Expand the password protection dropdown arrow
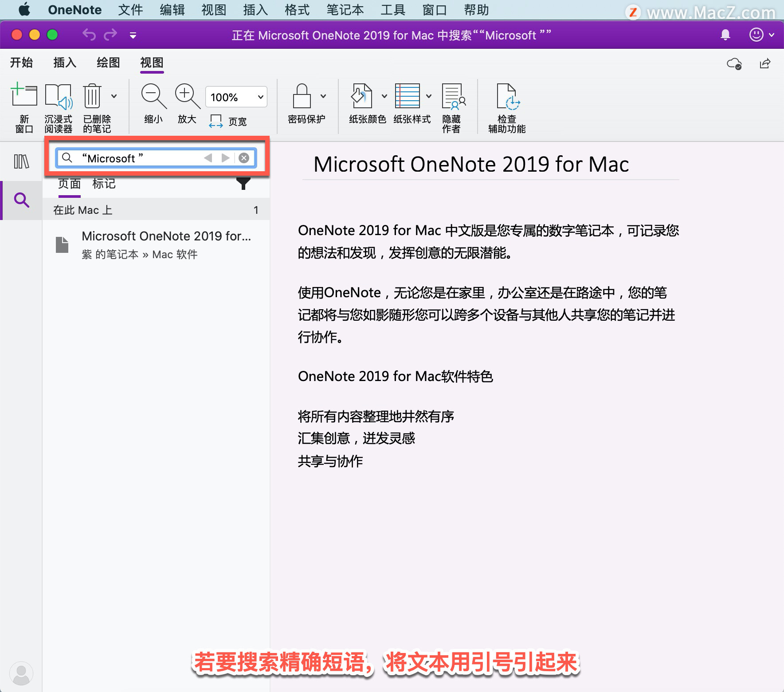The width and height of the screenshot is (784, 692). 323,96
